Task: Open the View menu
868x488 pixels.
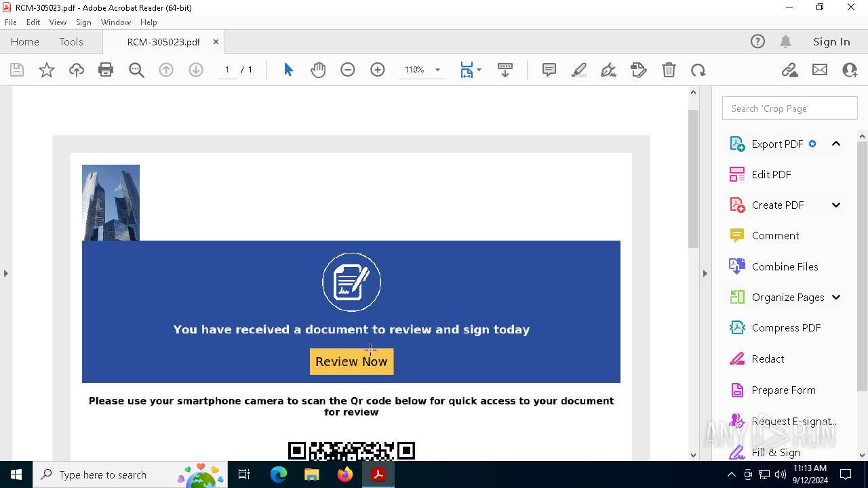Action: pos(58,22)
